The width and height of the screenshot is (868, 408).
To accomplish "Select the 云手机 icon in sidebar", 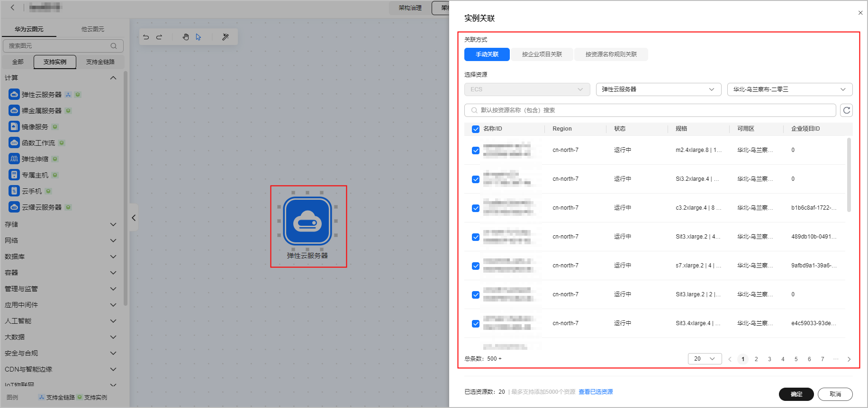I will pos(14,191).
